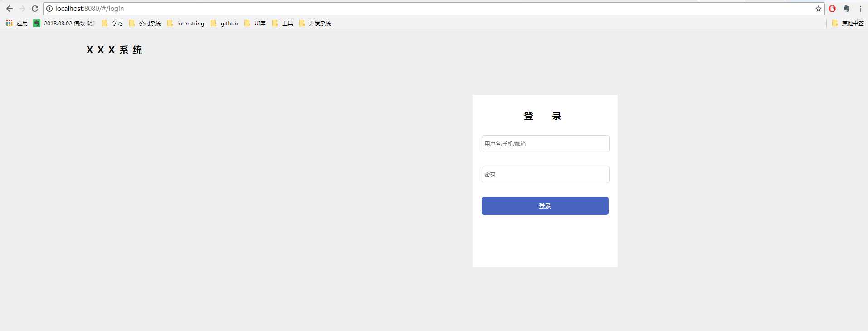
Task: Open the red Opera-style extension icon
Action: tap(832, 9)
